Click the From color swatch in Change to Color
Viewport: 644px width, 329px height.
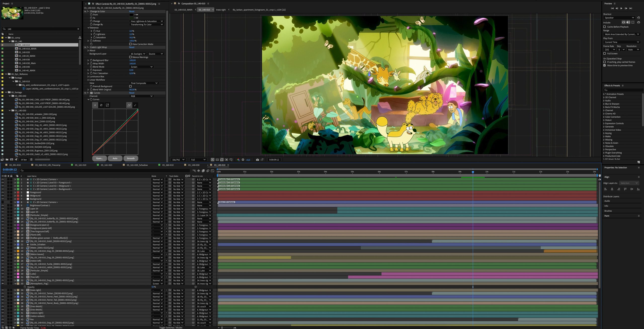pyautogui.click(x=131, y=15)
